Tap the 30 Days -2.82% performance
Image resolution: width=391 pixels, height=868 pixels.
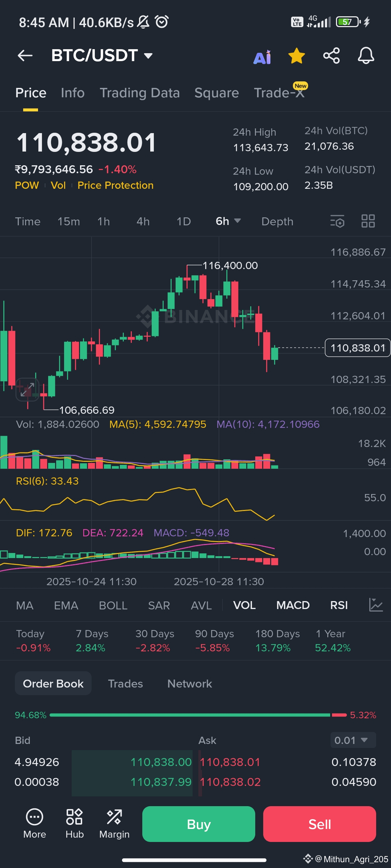pos(155,641)
